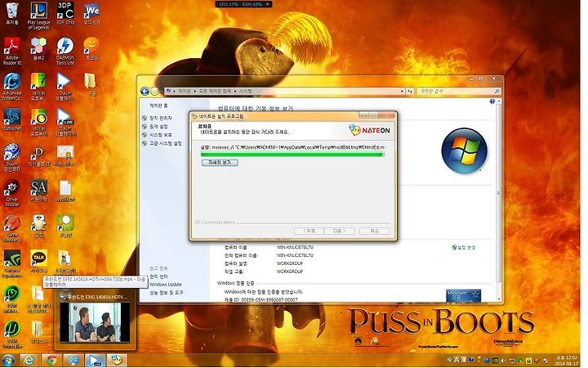Open Internet Explorer from the taskbar
Screen dimensions: 588x368
(x=29, y=360)
